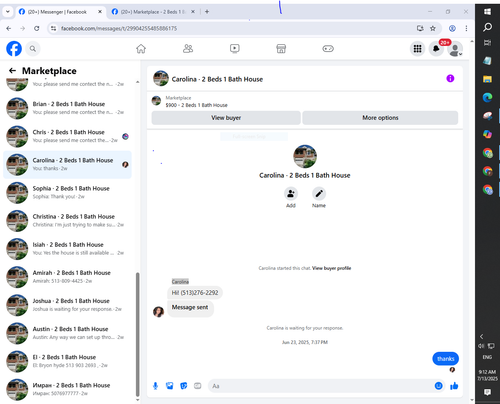Click the Name edit pencil icon
The width and height of the screenshot is (500, 404).
pos(319,194)
